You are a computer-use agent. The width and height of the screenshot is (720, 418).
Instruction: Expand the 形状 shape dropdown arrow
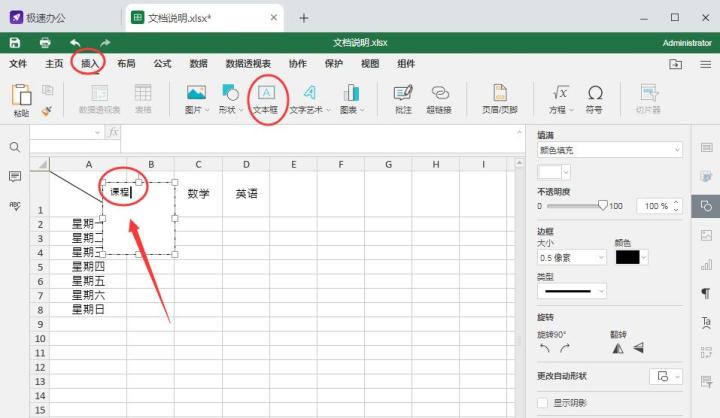point(241,110)
